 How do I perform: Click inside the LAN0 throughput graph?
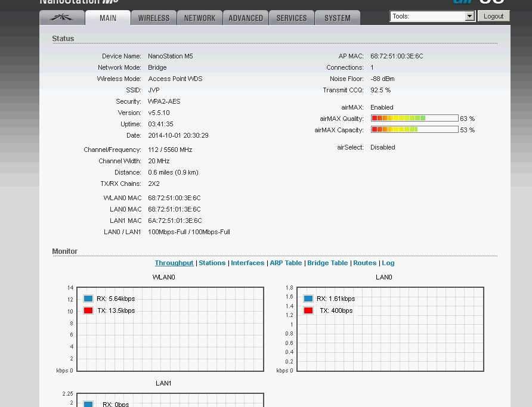391,329
